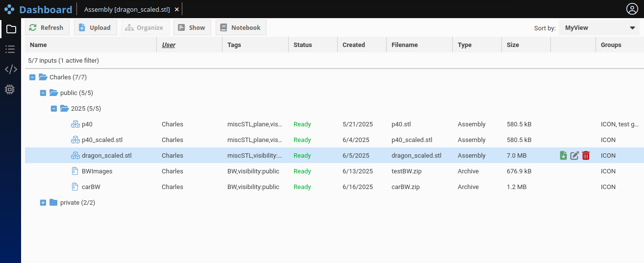The height and width of the screenshot is (263, 644).
Task: Open the list view sidebar icon
Action: tap(10, 49)
